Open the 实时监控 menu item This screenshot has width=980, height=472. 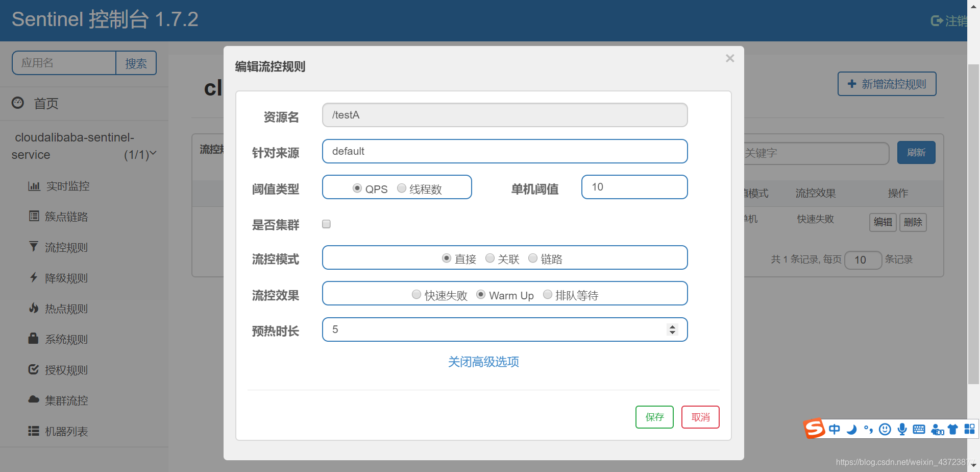(x=68, y=186)
